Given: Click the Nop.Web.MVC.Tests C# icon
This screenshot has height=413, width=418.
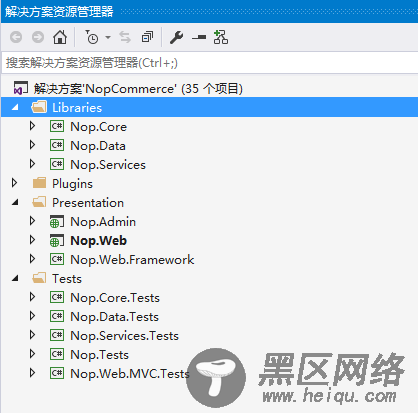Looking at the screenshot, I should point(57,373).
